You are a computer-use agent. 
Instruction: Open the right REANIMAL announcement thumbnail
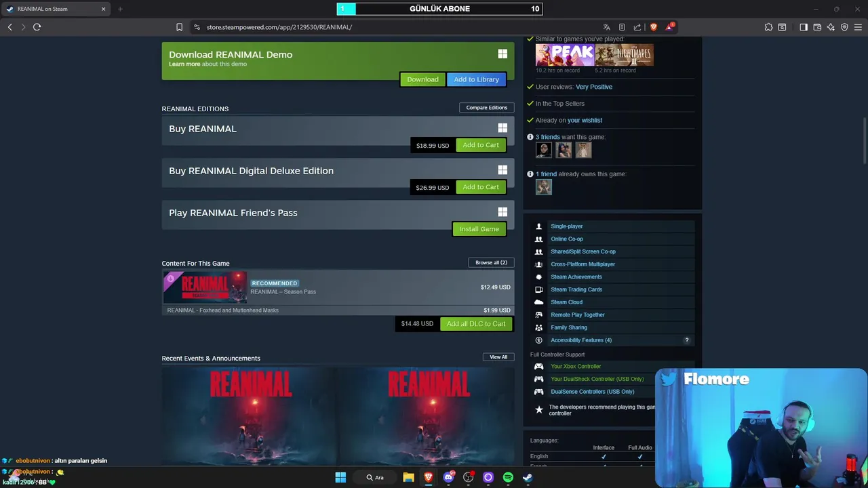pos(427,416)
